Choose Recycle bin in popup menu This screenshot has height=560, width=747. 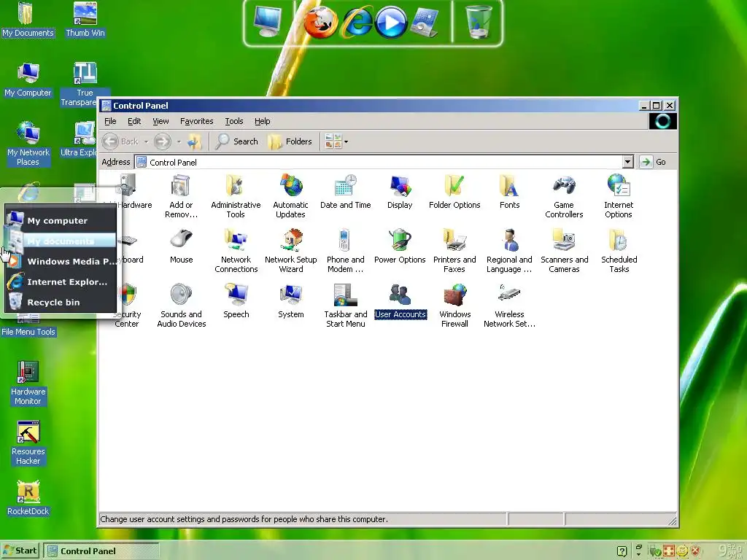[61, 303]
